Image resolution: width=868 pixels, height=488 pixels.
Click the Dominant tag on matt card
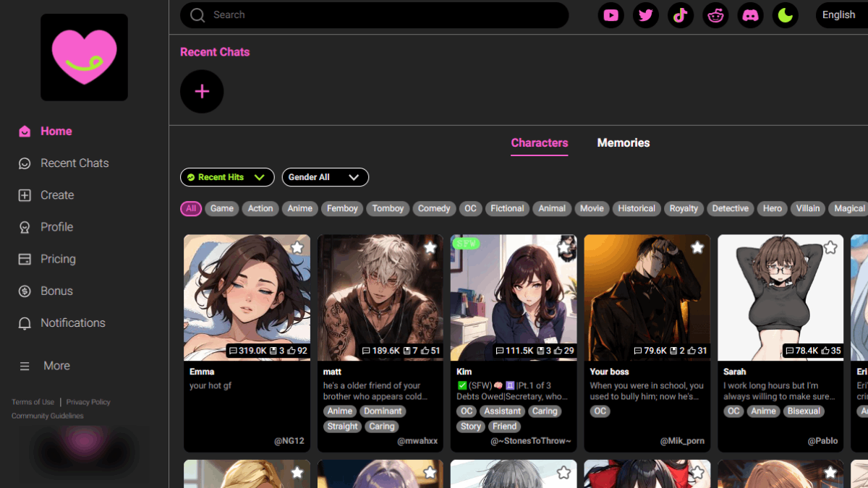pos(383,411)
